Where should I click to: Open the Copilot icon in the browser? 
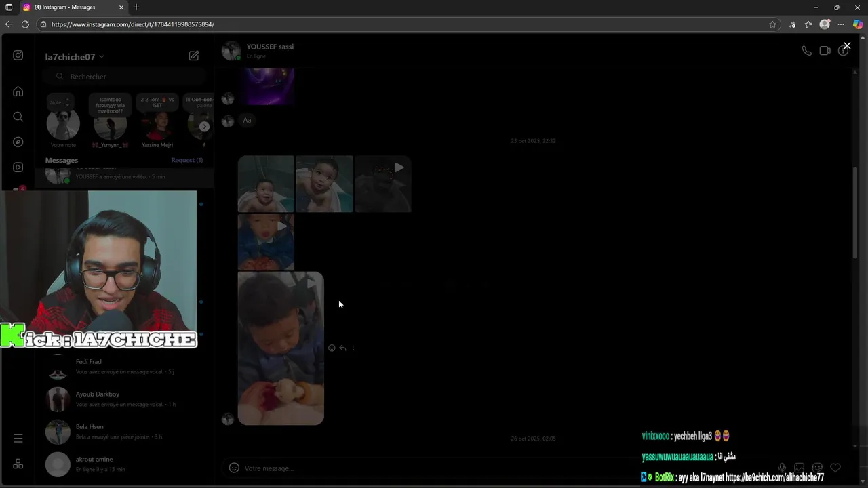point(858,24)
